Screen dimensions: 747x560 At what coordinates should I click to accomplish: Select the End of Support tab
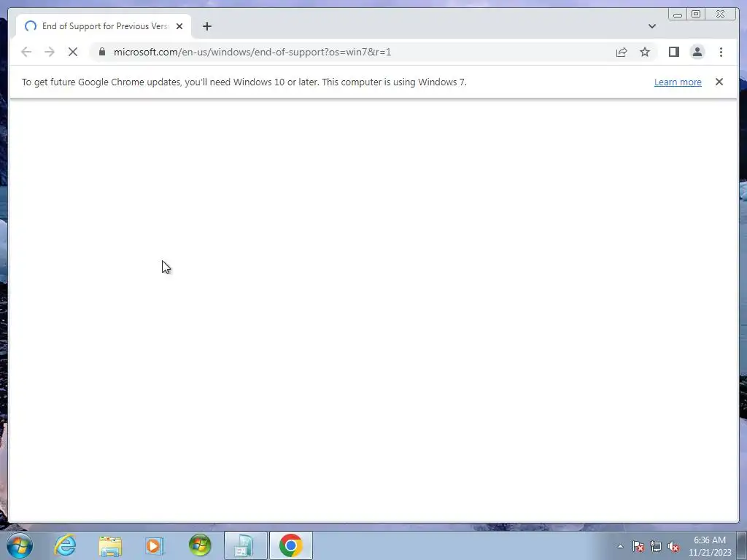coord(104,26)
